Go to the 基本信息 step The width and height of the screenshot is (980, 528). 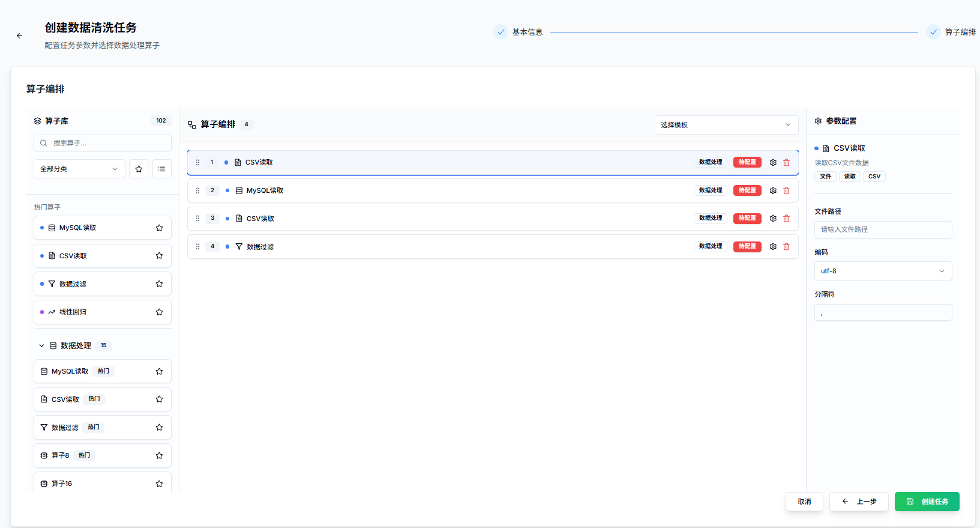click(518, 32)
